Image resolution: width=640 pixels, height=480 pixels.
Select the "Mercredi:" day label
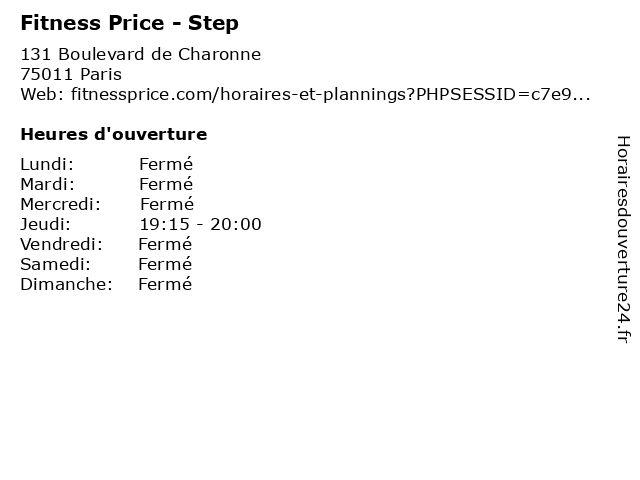pos(59,204)
